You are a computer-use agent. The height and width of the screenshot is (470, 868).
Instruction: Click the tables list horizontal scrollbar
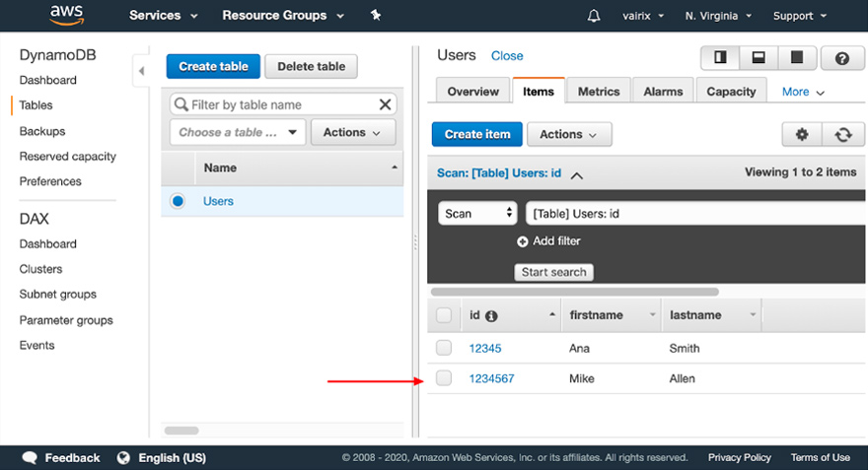(181, 431)
